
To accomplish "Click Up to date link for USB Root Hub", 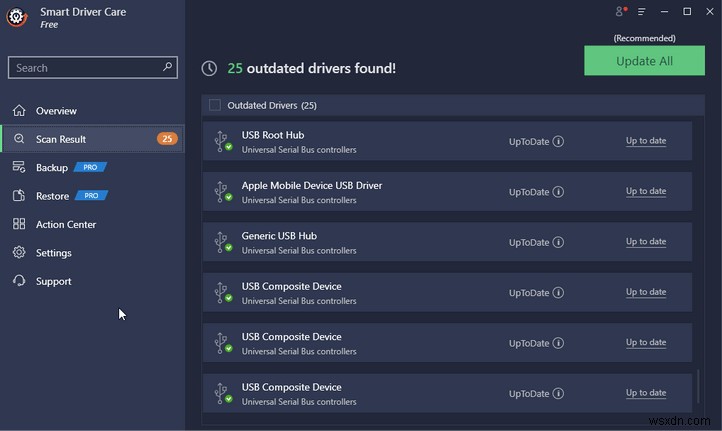I will (x=646, y=141).
